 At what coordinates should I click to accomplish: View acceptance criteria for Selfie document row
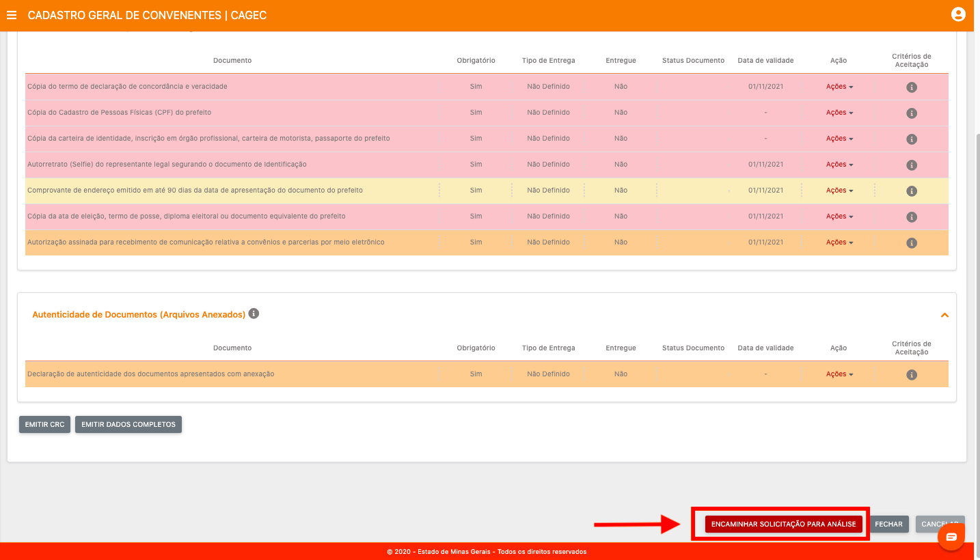click(911, 165)
